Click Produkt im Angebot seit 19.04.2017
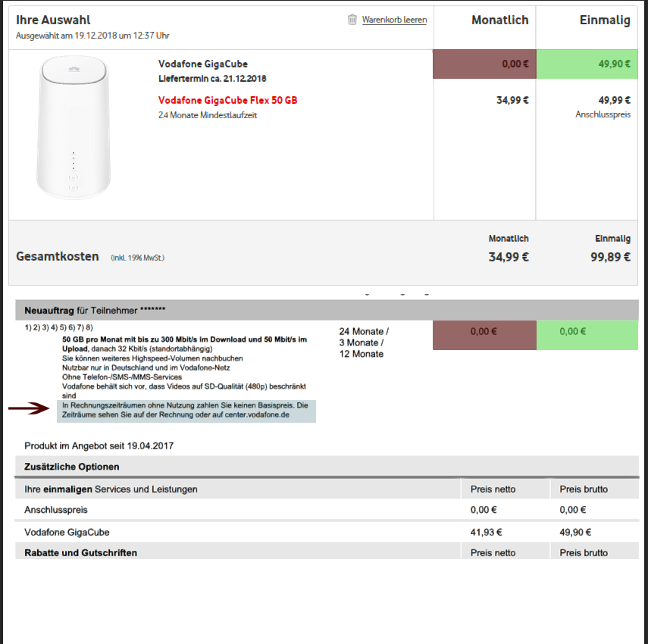Viewport: 648px width, 644px height. [x=99, y=446]
